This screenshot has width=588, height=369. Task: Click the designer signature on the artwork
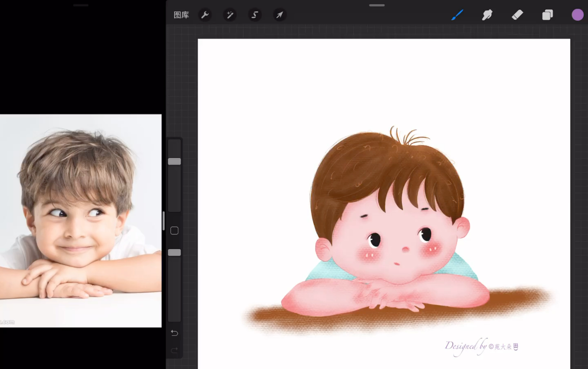point(482,346)
